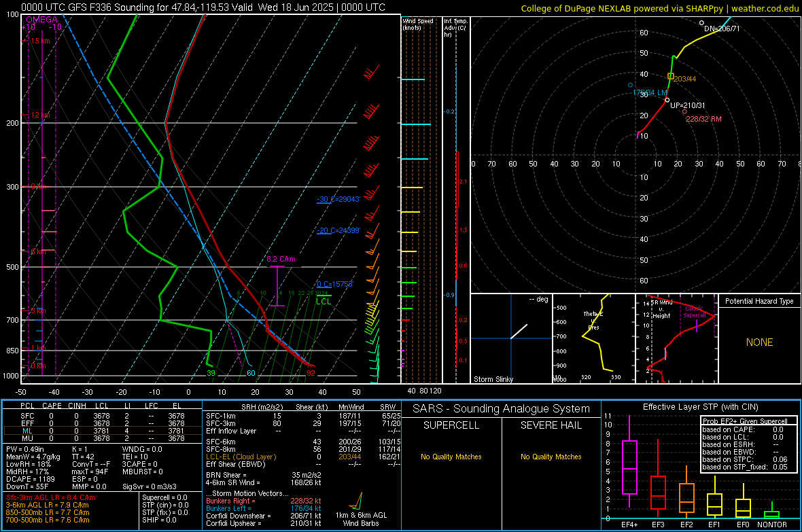Click the orange 203/44 square marker on hodograph

(x=671, y=76)
